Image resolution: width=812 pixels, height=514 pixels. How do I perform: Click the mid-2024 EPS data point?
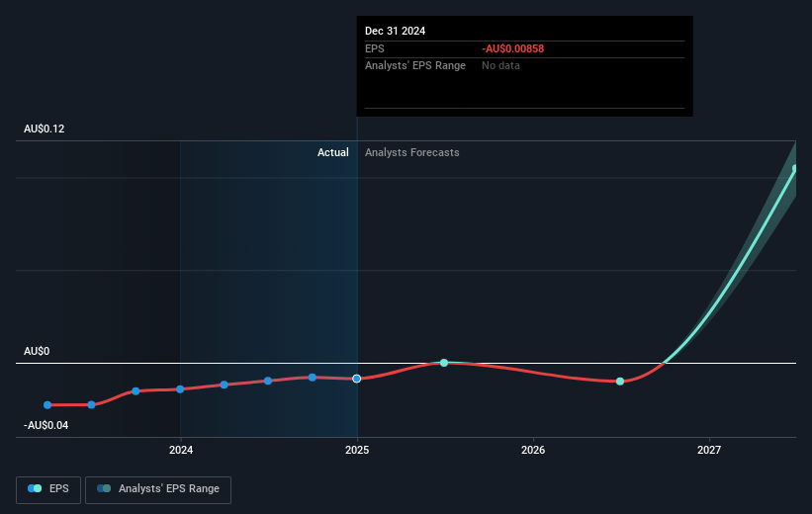click(268, 381)
